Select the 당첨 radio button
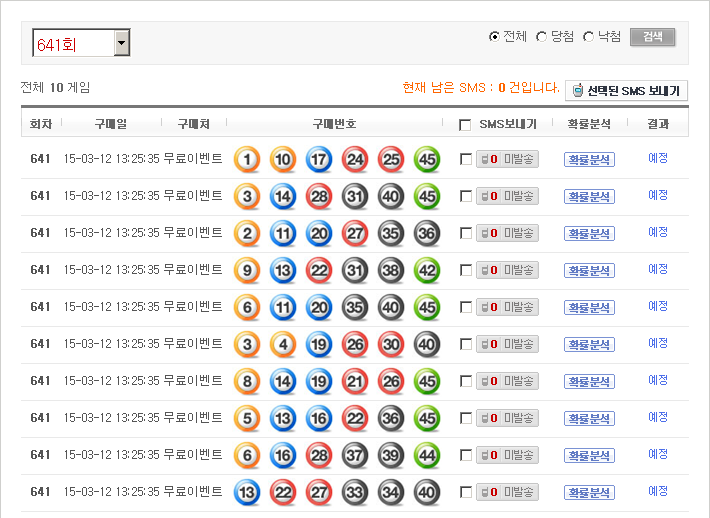 (542, 37)
